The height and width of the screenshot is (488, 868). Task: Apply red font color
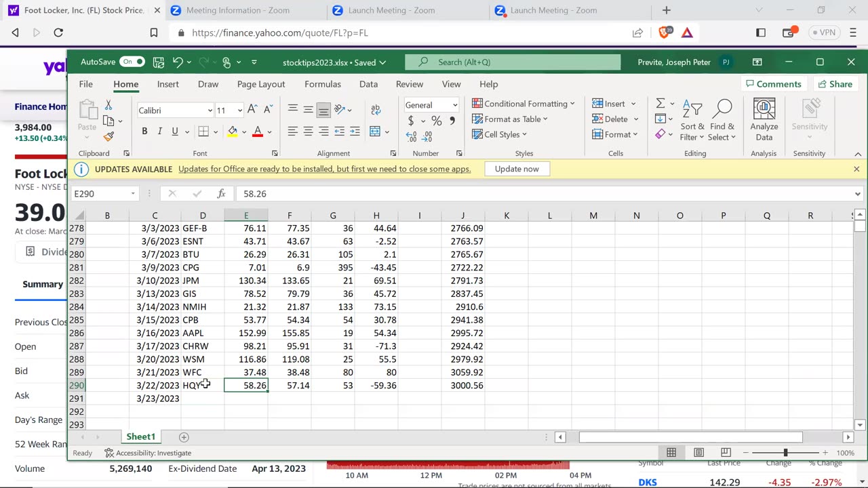(258, 131)
